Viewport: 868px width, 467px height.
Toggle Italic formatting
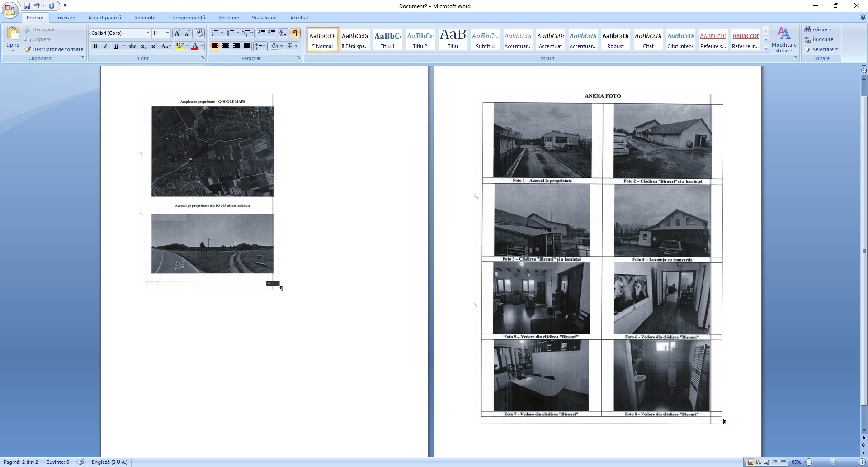(105, 46)
